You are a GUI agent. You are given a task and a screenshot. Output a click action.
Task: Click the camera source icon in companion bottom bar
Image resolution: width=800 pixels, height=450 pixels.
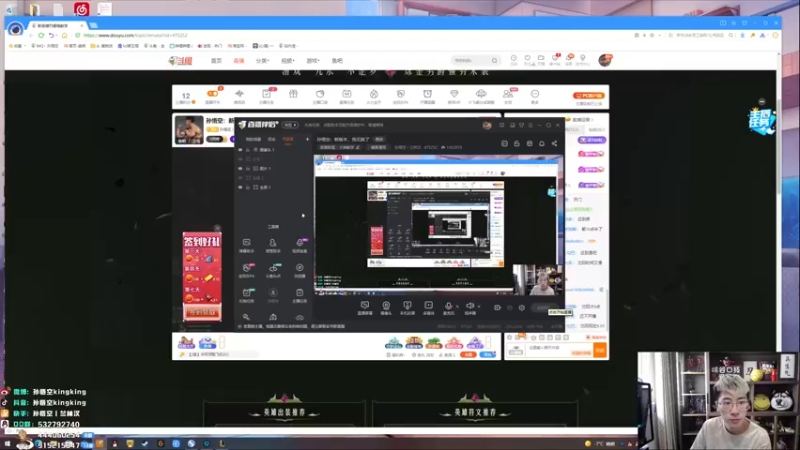[x=386, y=306]
